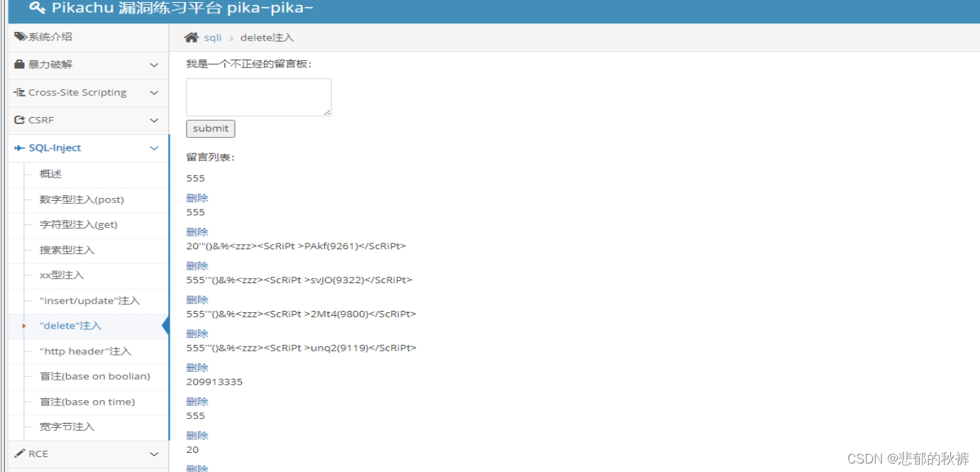Collapse the SQL-Inject section chevron
The height and width of the screenshot is (472, 980).
click(x=155, y=148)
